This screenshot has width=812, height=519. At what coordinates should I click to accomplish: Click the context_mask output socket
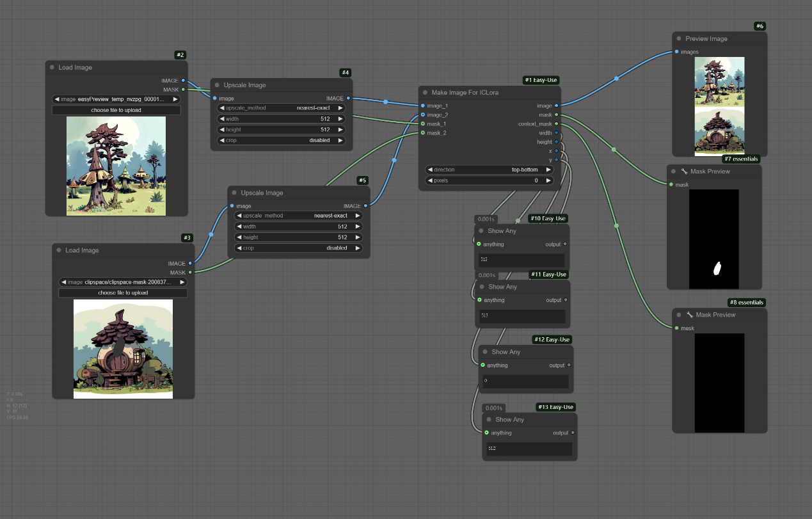[557, 124]
